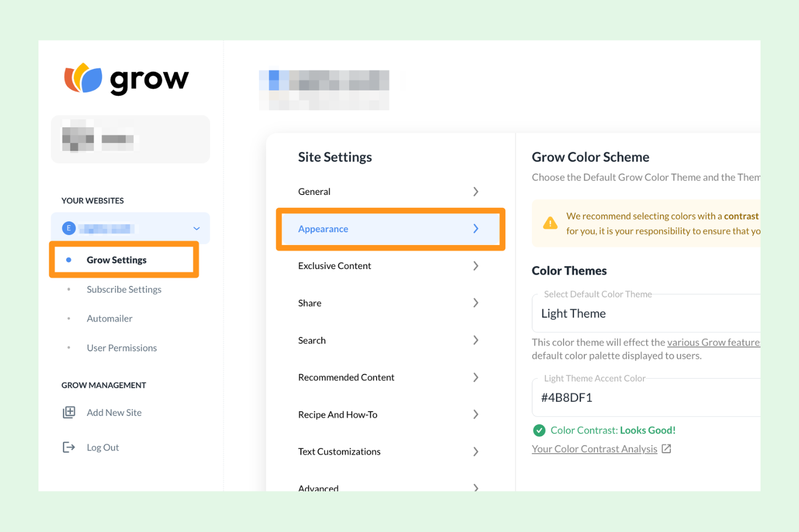This screenshot has width=799, height=532.
Task: Open the various Grow features link
Action: (714, 342)
